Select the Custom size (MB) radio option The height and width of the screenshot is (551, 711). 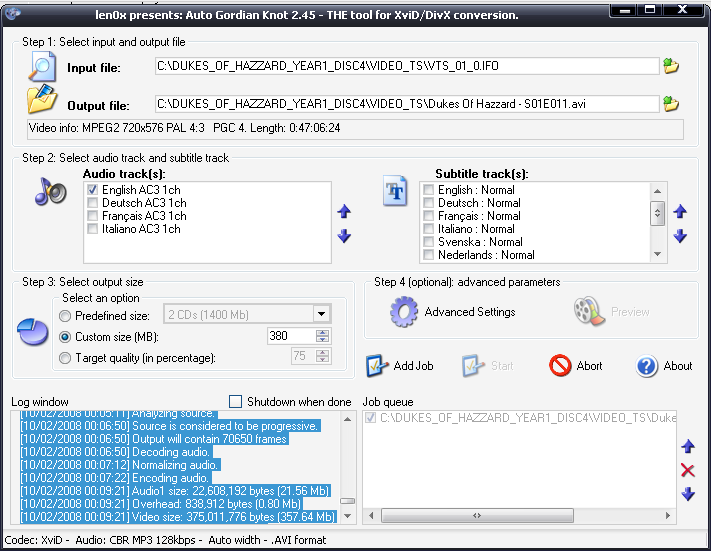point(65,337)
